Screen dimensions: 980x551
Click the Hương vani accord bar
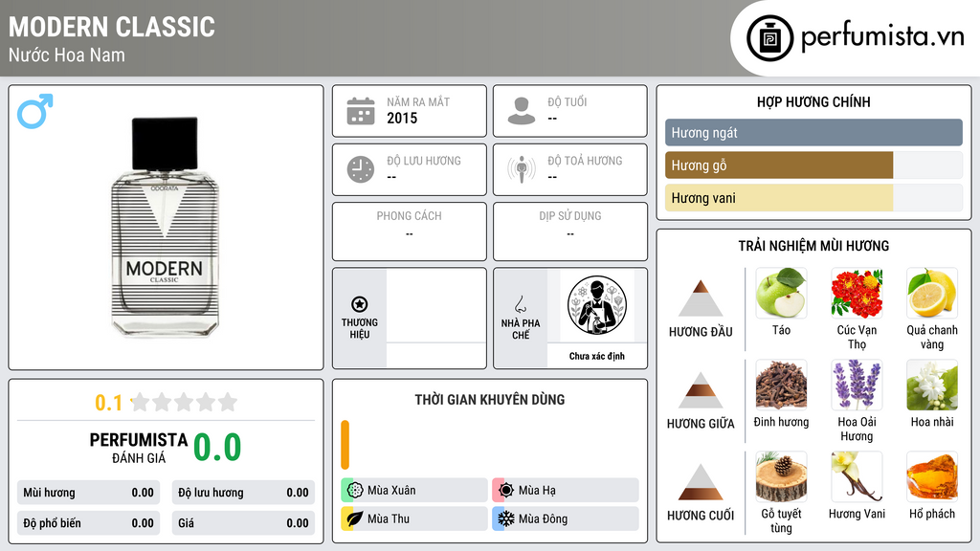pos(813,198)
